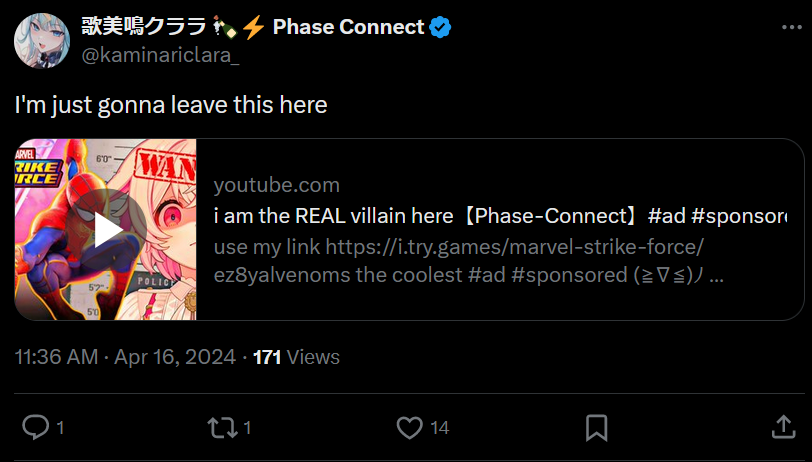812x462 pixels.
Task: Click the reply count number
Action: 60,428
